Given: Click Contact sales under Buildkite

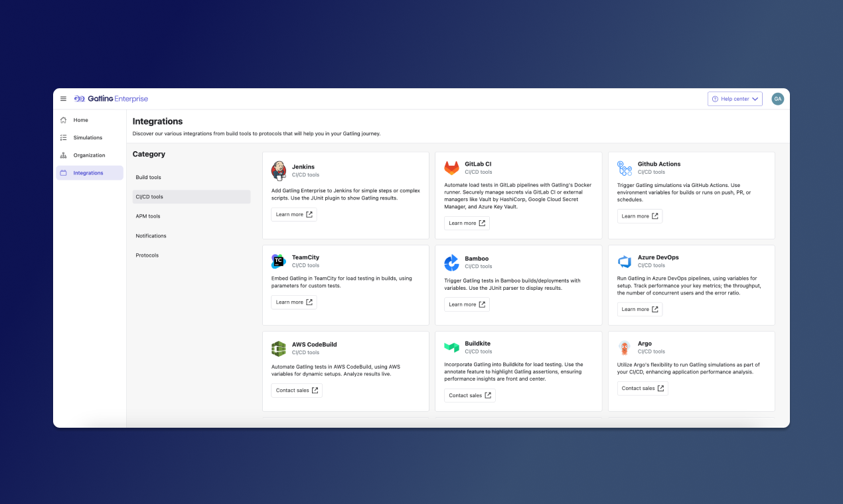Looking at the screenshot, I should (470, 395).
